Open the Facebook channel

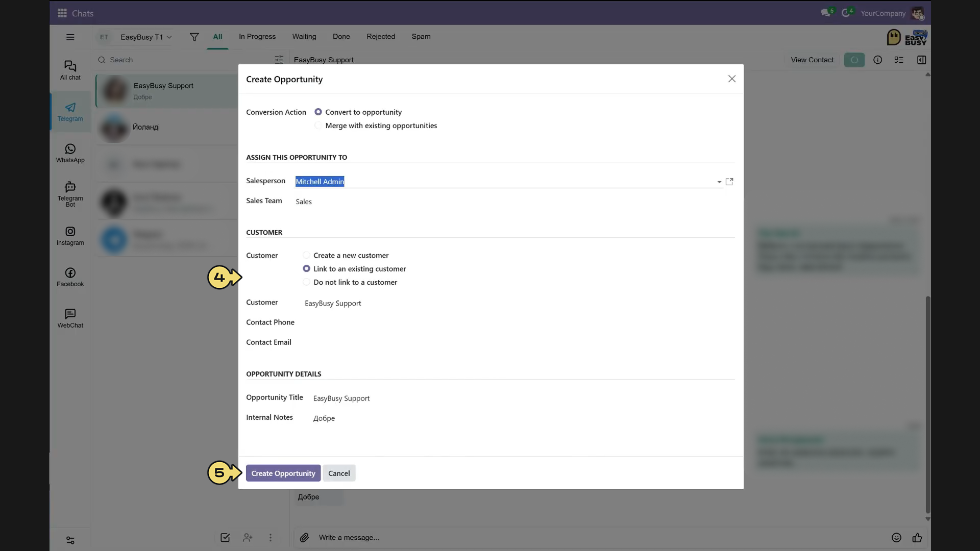(70, 277)
